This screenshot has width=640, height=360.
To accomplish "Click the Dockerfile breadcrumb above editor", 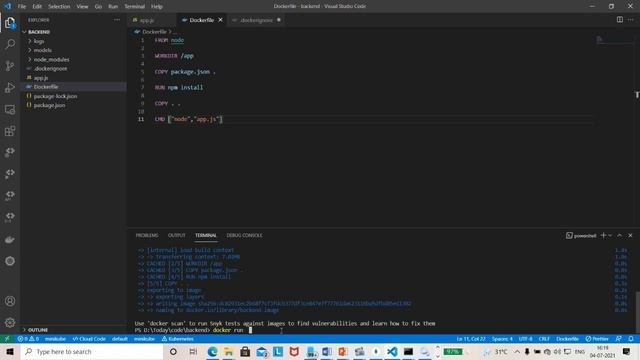I will pyautogui.click(x=154, y=31).
